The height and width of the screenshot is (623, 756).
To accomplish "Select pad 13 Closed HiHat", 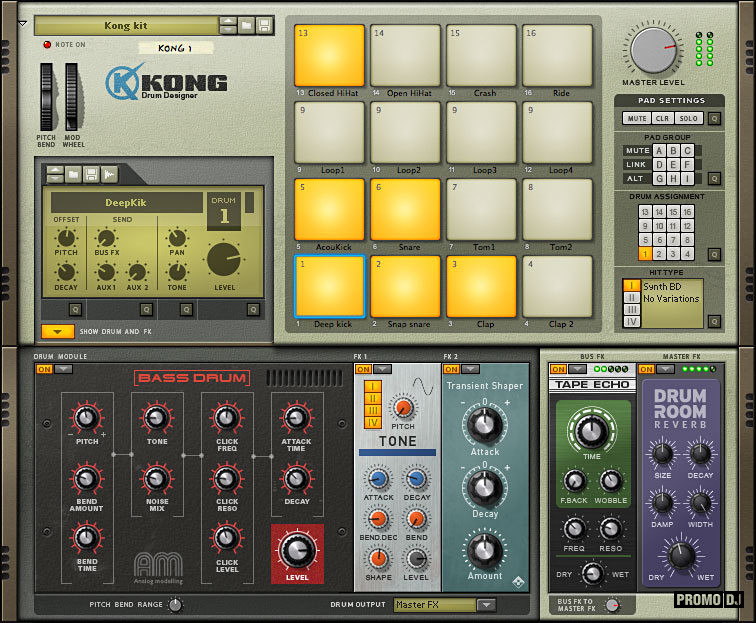I will point(329,55).
